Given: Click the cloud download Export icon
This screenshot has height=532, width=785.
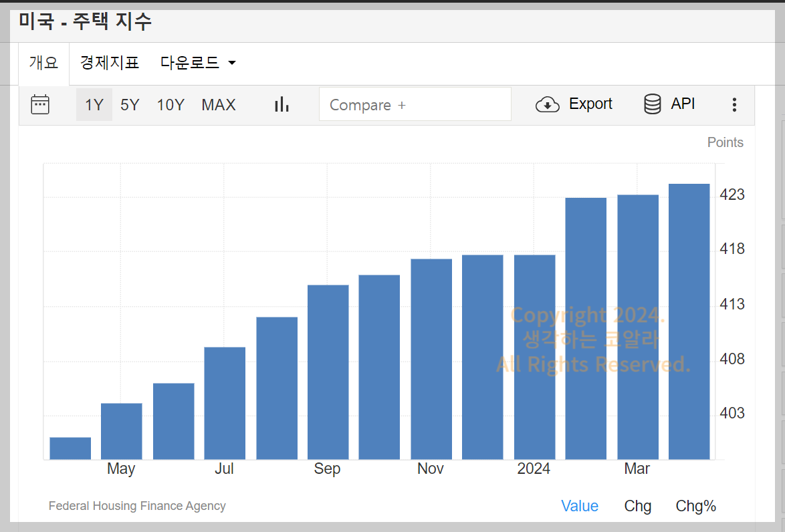Looking at the screenshot, I should (x=547, y=105).
